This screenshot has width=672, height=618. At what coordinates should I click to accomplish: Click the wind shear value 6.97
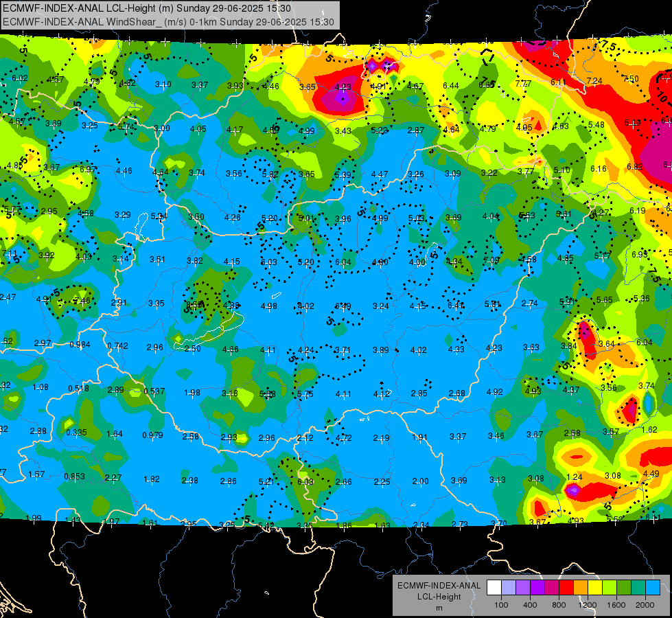click(88, 169)
